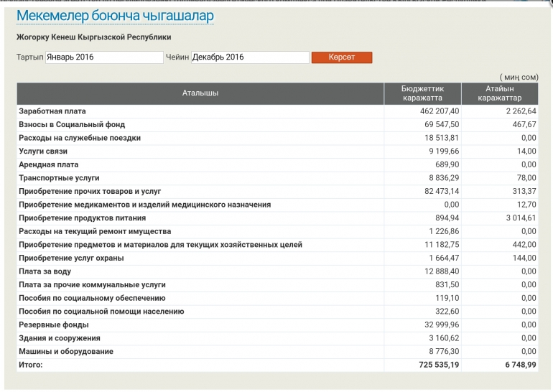Click the row Приобретение услуг охраны

click(277, 258)
